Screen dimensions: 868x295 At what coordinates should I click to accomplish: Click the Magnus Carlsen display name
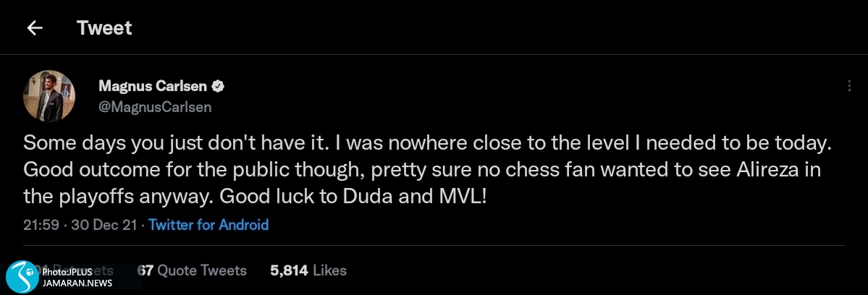[153, 87]
